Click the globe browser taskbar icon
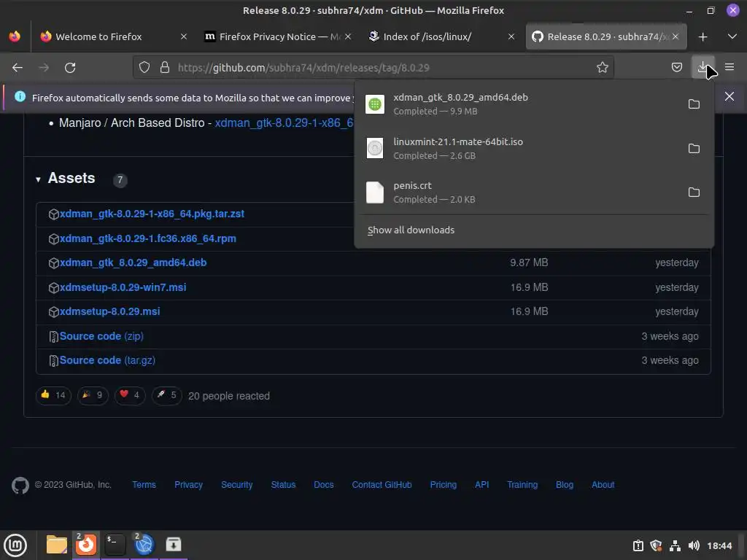The image size is (747, 560). click(x=144, y=545)
